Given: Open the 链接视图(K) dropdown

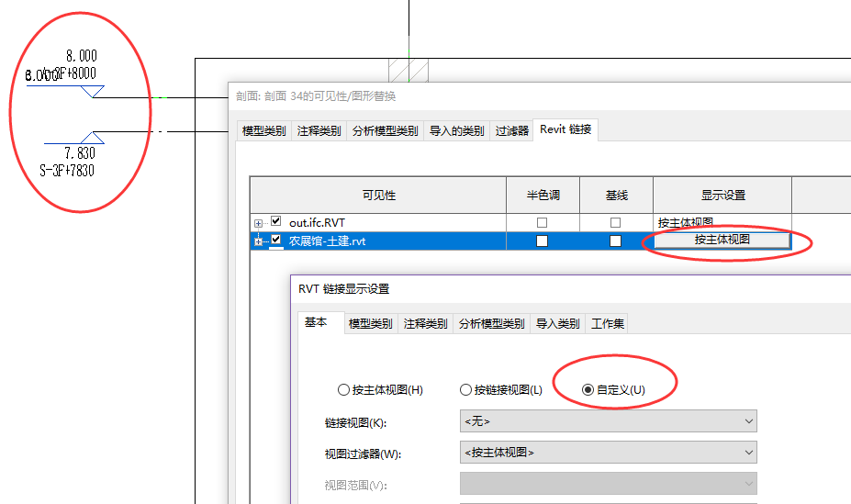Looking at the screenshot, I should (x=608, y=421).
